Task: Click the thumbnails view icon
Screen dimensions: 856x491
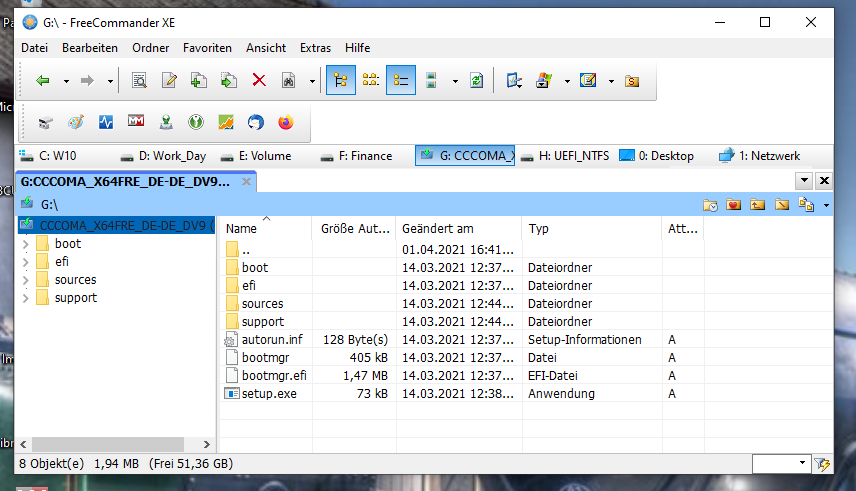Action: click(431, 81)
